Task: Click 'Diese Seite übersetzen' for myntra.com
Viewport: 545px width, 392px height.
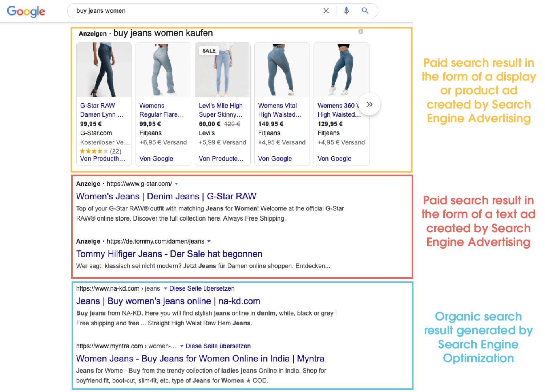Action: (218, 346)
